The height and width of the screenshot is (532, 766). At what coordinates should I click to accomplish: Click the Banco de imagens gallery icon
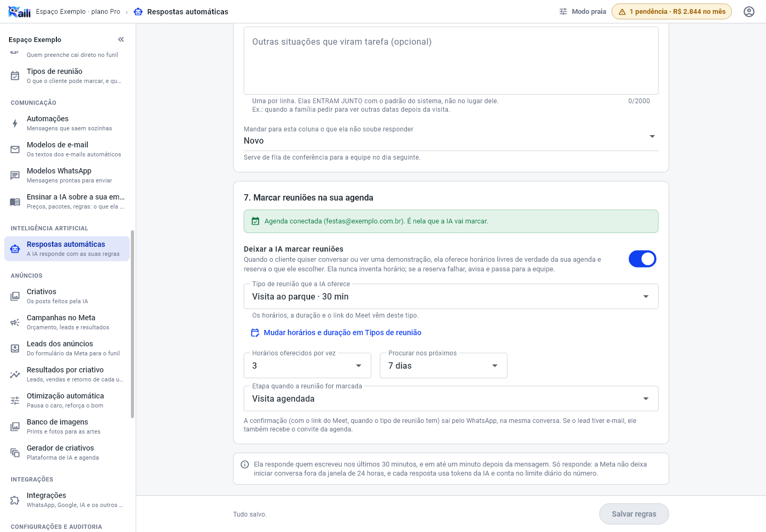pyautogui.click(x=15, y=427)
